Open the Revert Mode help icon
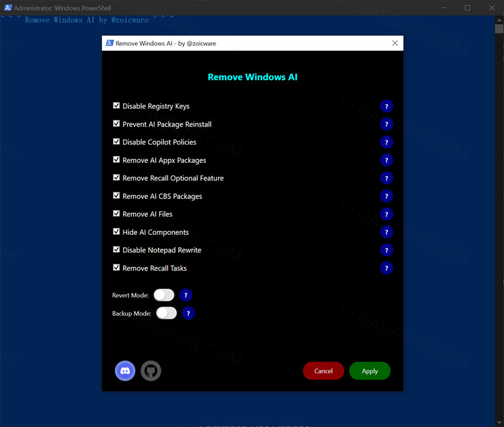The height and width of the screenshot is (427, 504). [186, 295]
